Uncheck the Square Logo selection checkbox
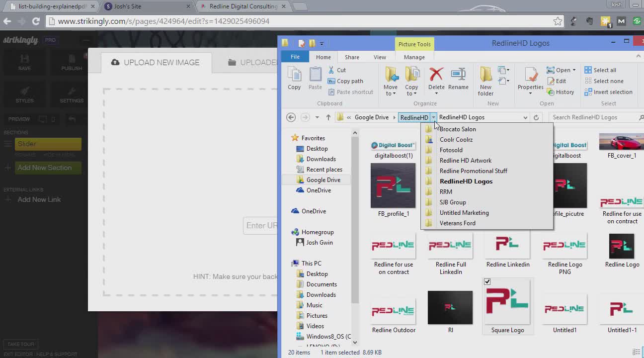The image size is (644, 358). click(487, 282)
